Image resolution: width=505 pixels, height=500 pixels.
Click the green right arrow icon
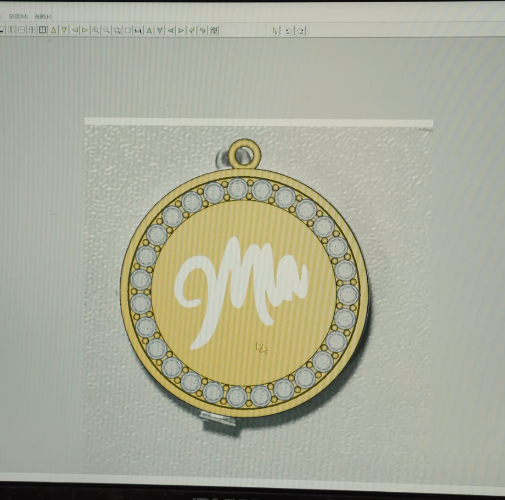181,30
